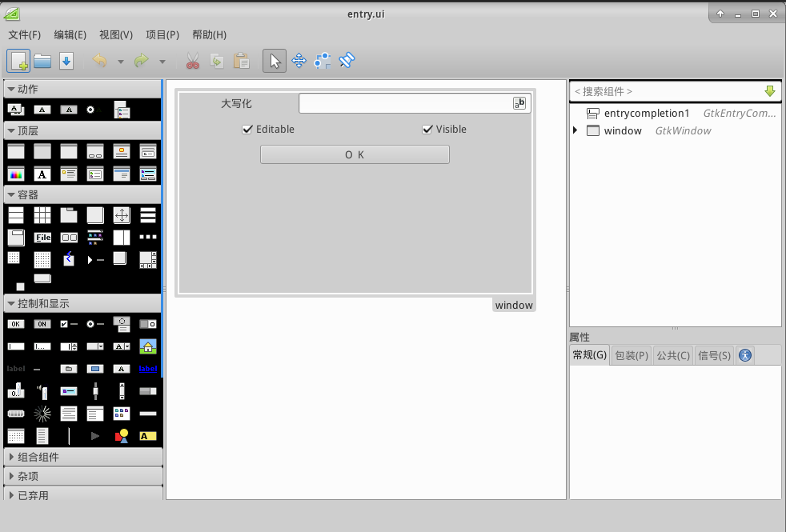Open the Undo history dropdown arrow
The width and height of the screenshot is (786, 532).
[x=120, y=62]
